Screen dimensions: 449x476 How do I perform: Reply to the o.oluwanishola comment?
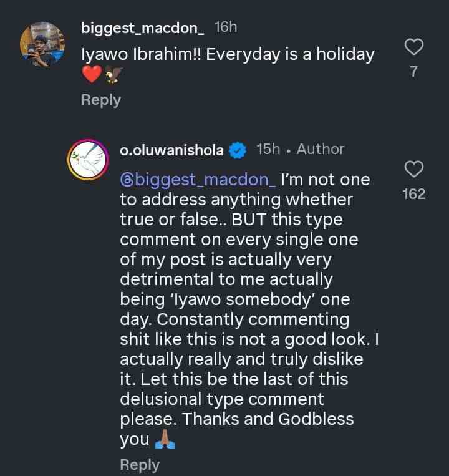140,465
